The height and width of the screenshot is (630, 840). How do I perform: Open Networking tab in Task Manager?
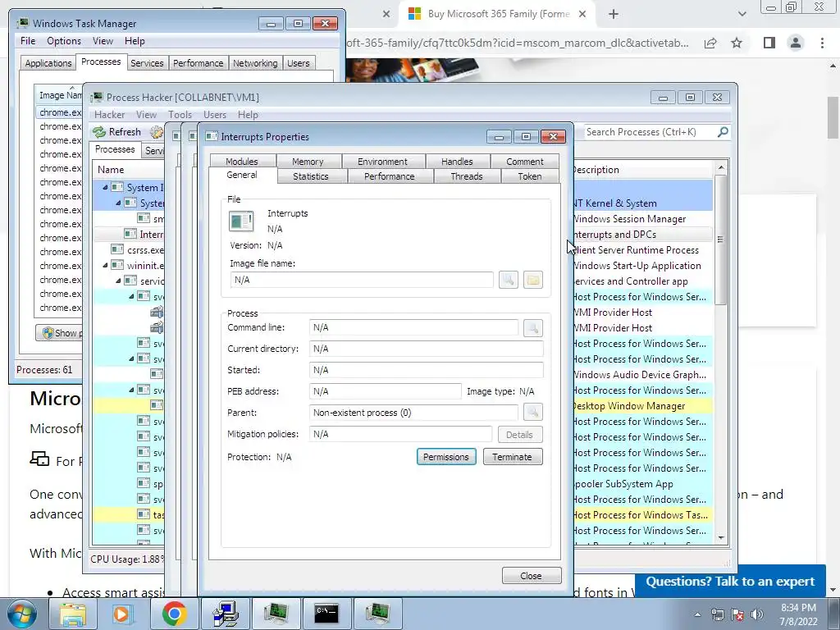click(255, 62)
